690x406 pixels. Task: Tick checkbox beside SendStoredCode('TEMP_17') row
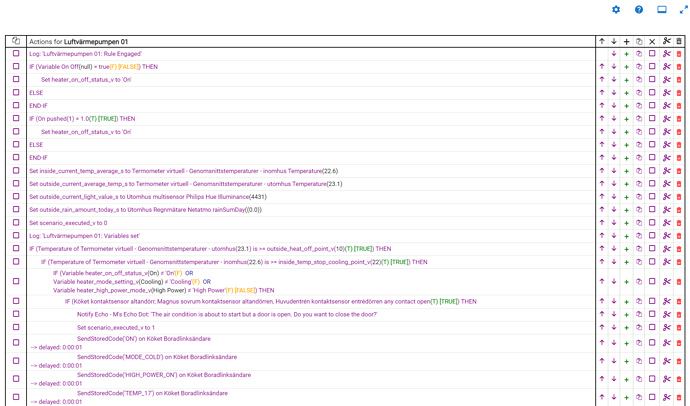pyautogui.click(x=16, y=397)
